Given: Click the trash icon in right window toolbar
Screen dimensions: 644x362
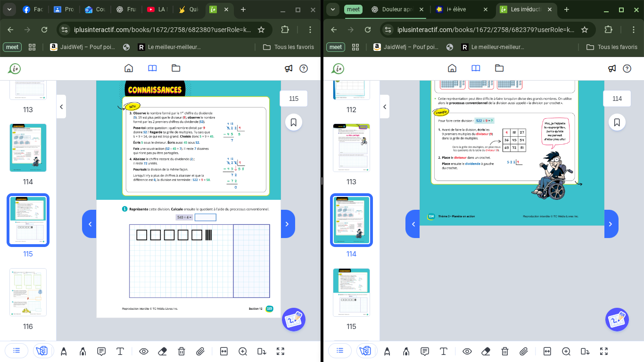Looking at the screenshot, I should coord(505,351).
